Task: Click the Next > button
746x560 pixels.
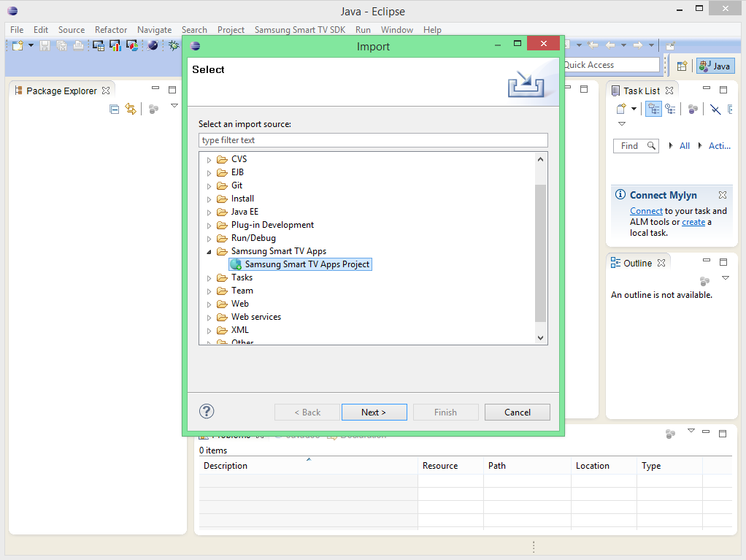Action: tap(374, 413)
